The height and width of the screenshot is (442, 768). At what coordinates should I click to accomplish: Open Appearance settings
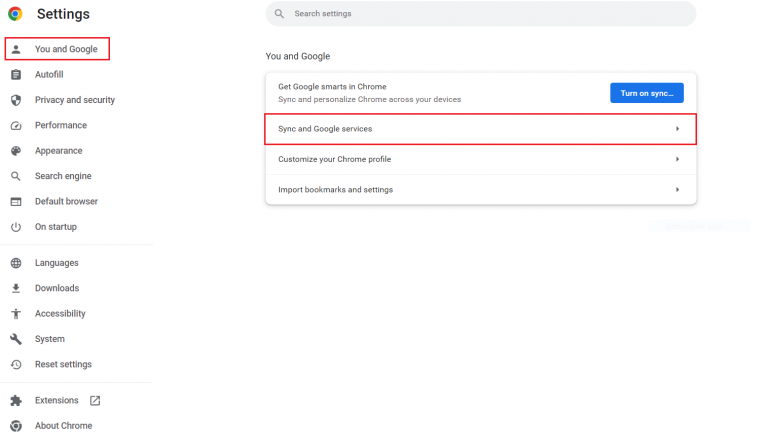click(59, 151)
